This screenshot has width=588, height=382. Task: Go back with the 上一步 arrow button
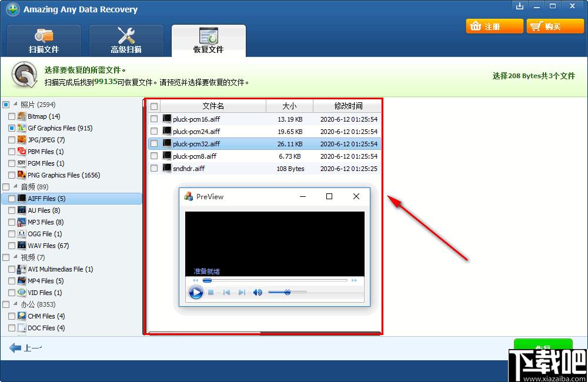coord(25,348)
